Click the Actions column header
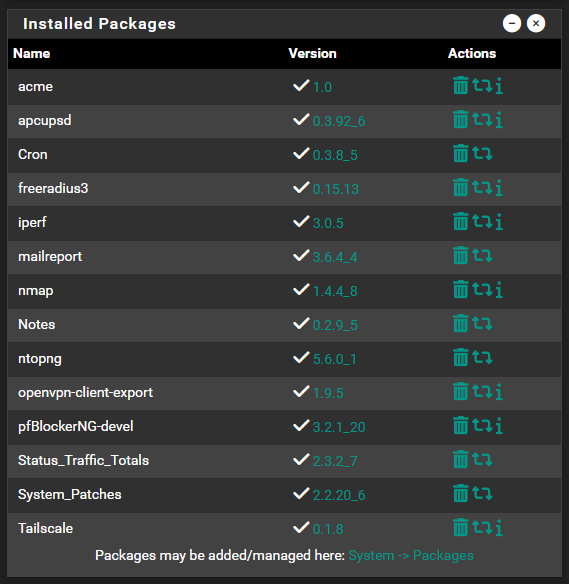 tap(472, 53)
